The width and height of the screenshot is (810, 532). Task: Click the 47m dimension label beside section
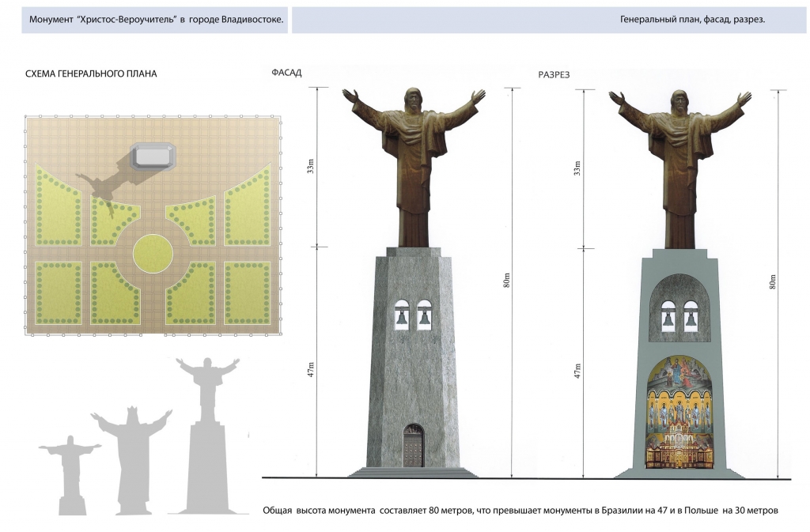[x=577, y=369]
